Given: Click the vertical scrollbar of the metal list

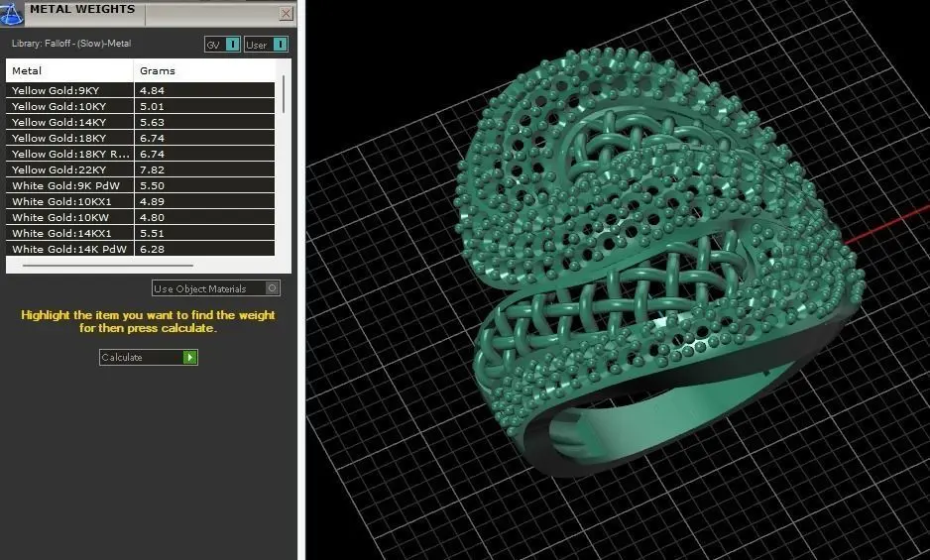Looking at the screenshot, I should (284, 94).
